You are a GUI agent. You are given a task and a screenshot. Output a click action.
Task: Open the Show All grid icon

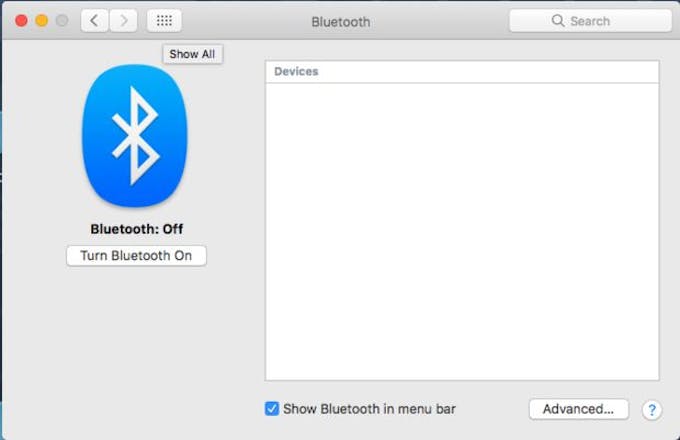164,20
